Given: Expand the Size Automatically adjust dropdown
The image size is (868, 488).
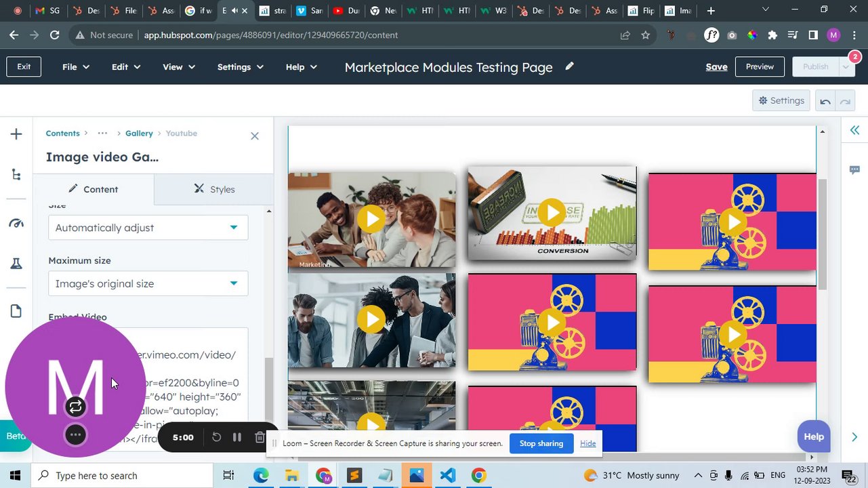Looking at the screenshot, I should tap(148, 228).
